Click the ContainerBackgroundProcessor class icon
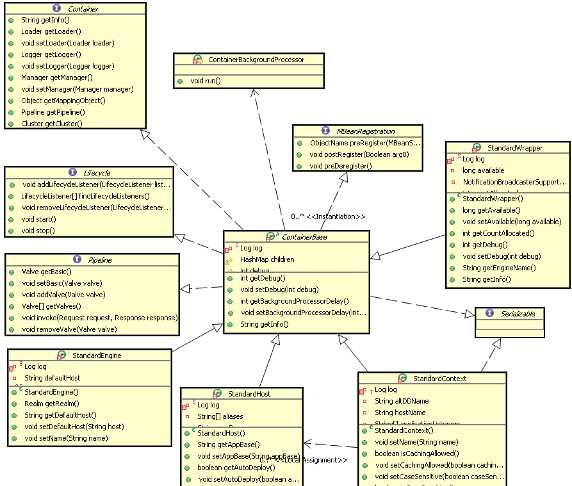Screen dimensions: 572x486 (x=197, y=59)
